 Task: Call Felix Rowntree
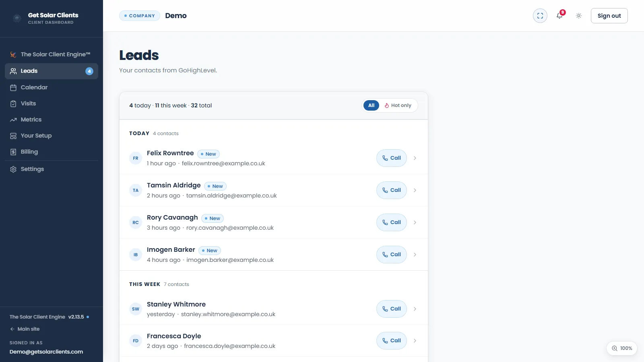click(391, 158)
